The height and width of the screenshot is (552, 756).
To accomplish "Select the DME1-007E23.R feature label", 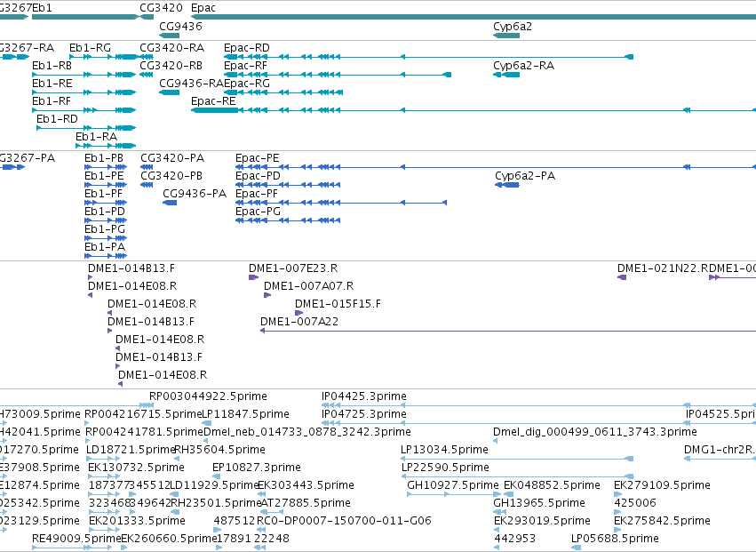I will pos(293,268).
